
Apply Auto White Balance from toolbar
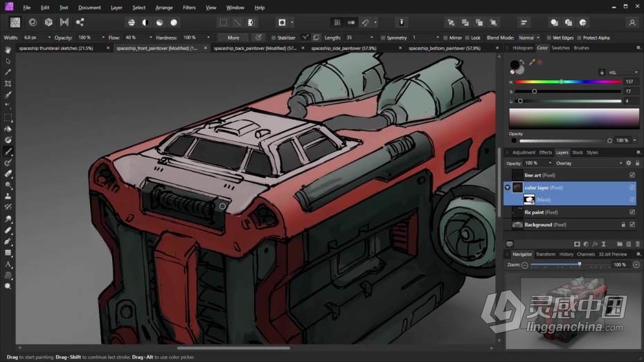pyautogui.click(x=174, y=23)
